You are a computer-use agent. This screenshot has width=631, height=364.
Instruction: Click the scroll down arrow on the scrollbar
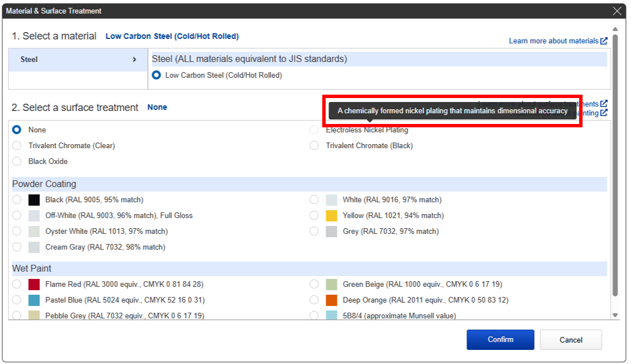(x=615, y=316)
